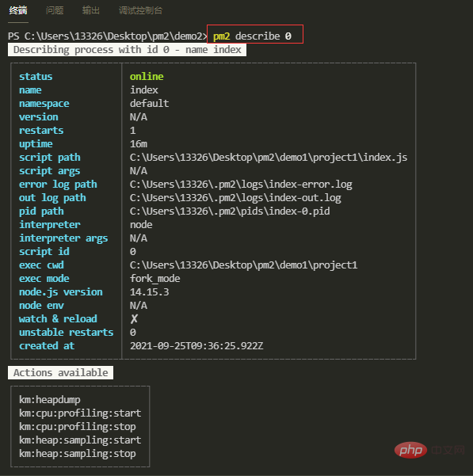The width and height of the screenshot is (473, 476).
Task: Click the created at timestamp '2021-09-25T09:36:25.922Z'
Action: click(196, 346)
